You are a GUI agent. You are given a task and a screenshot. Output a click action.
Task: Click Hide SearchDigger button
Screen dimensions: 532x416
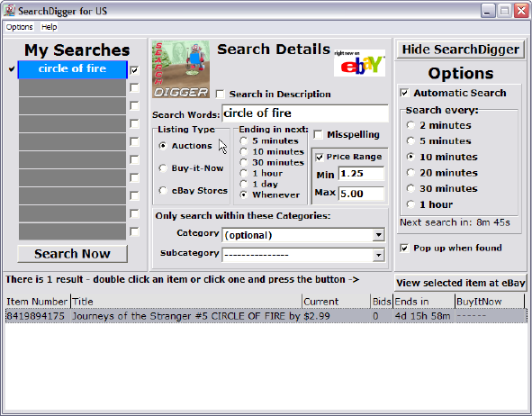(x=460, y=50)
